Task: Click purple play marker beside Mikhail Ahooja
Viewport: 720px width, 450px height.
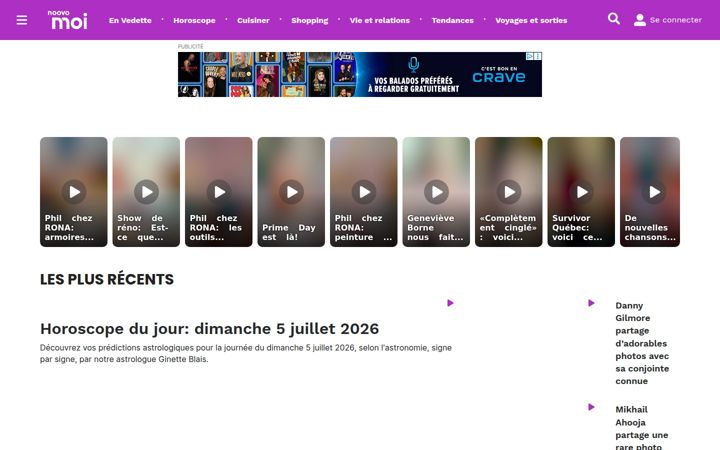Action: 591,407
